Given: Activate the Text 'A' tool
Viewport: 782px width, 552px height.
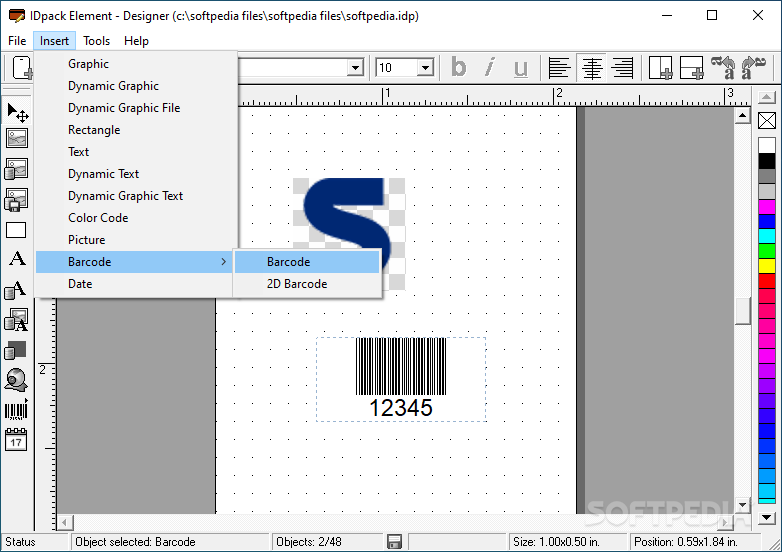Looking at the screenshot, I should point(17,258).
